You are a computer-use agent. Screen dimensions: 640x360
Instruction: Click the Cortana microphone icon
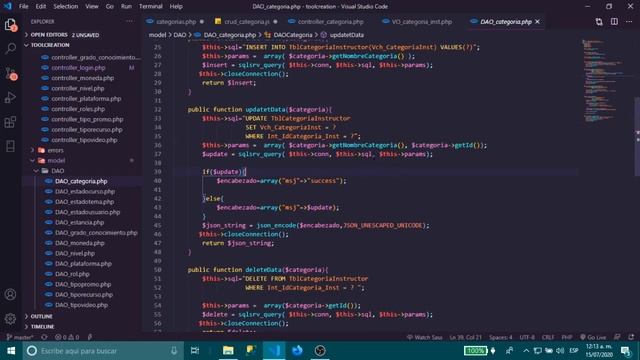[174, 351]
